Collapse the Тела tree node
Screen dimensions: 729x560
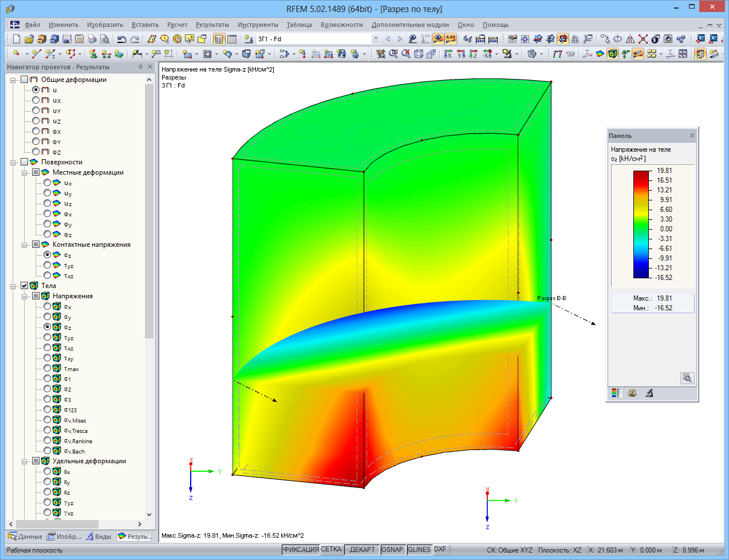(x=13, y=286)
